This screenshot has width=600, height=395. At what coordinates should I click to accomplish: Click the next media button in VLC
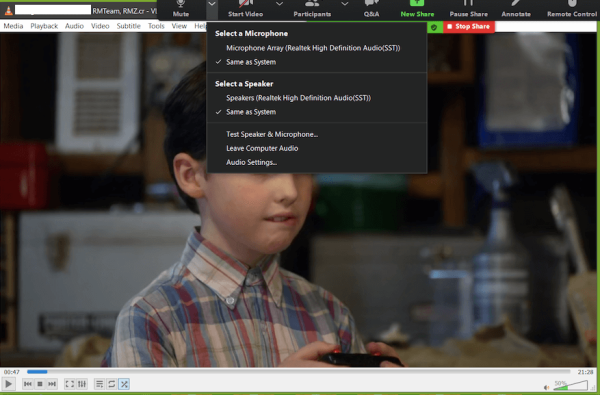click(x=52, y=384)
